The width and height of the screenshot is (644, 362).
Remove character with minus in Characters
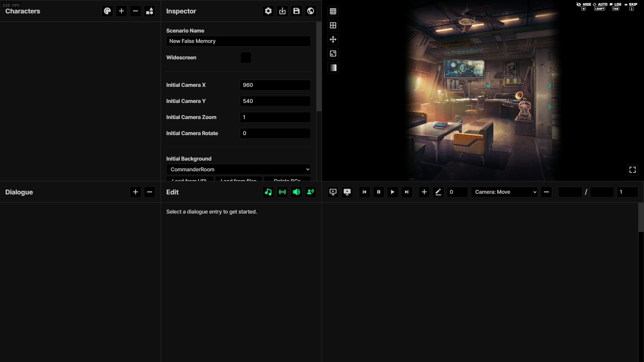[x=136, y=11]
